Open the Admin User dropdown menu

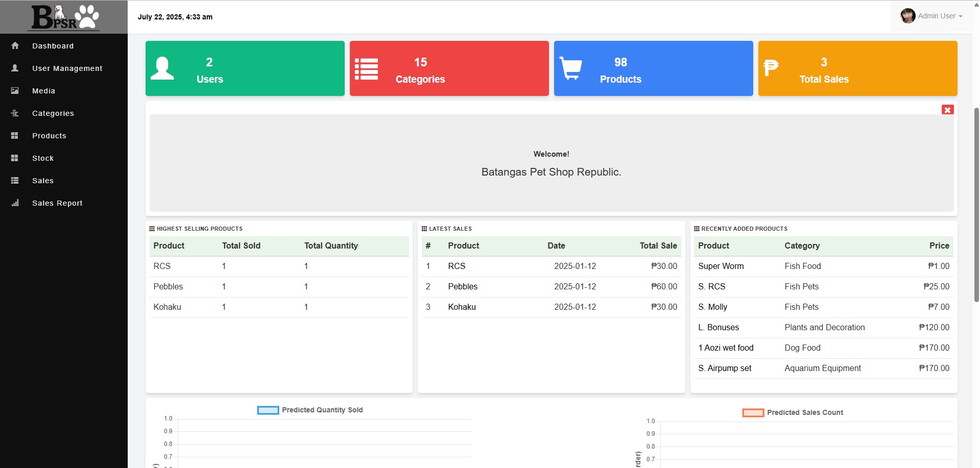point(931,16)
